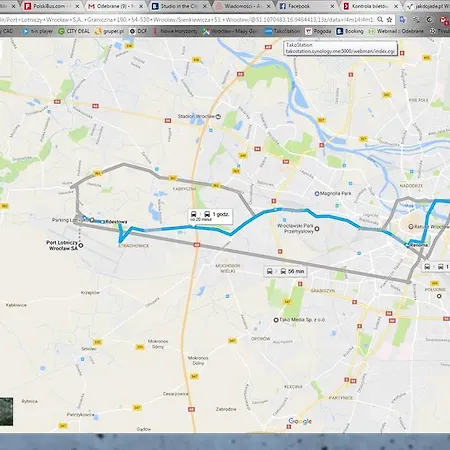This screenshot has height=450, width=450.
Task: Switch to satellite view thumbnail
Action: click(x=6, y=412)
